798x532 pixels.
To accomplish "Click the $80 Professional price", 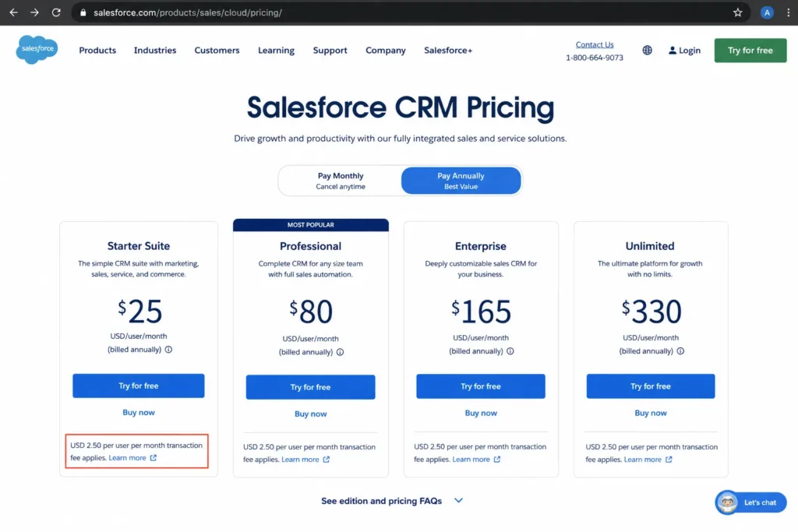I will [311, 312].
